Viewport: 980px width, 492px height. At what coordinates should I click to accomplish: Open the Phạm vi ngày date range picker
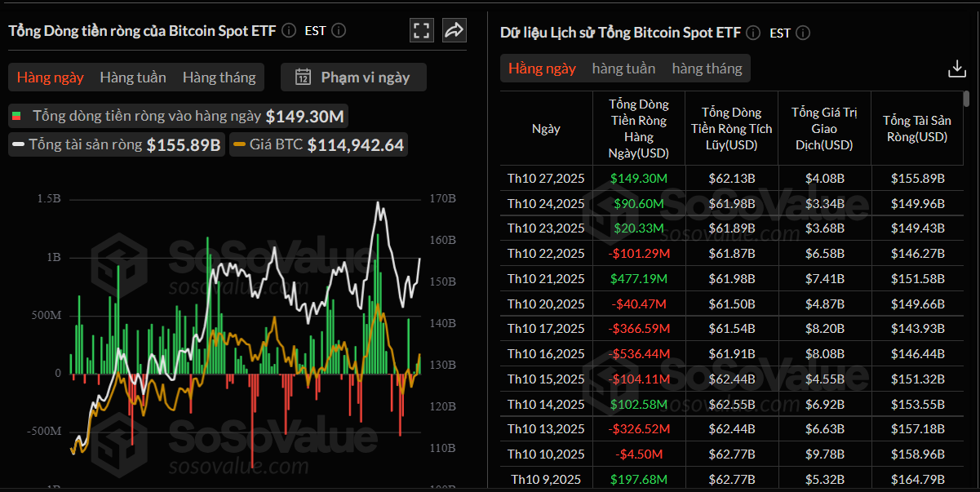click(353, 78)
